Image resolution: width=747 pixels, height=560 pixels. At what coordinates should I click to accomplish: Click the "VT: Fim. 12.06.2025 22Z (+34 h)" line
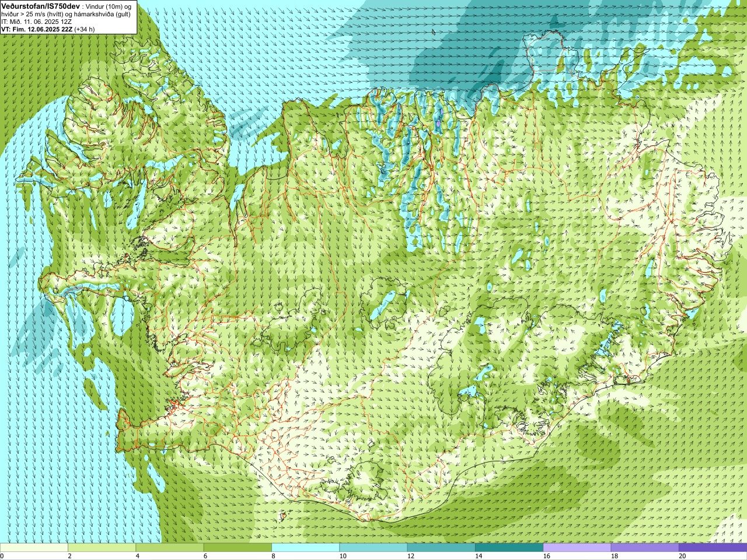click(x=48, y=28)
